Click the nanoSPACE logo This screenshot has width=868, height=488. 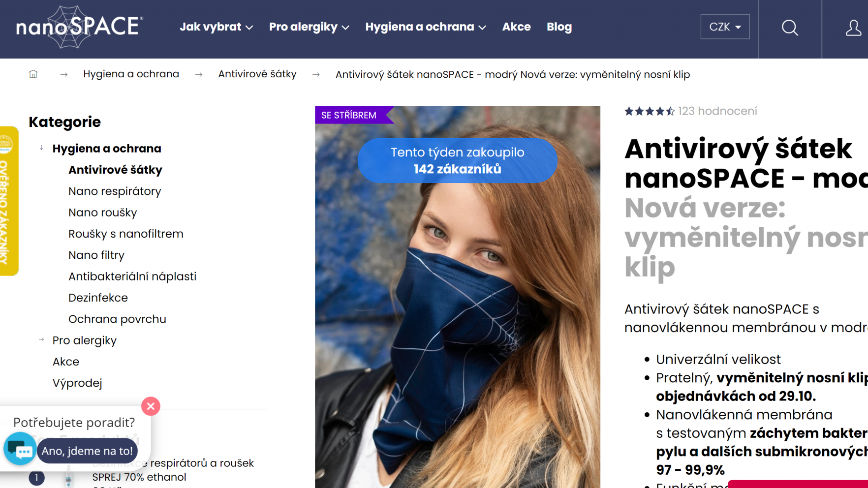79,27
